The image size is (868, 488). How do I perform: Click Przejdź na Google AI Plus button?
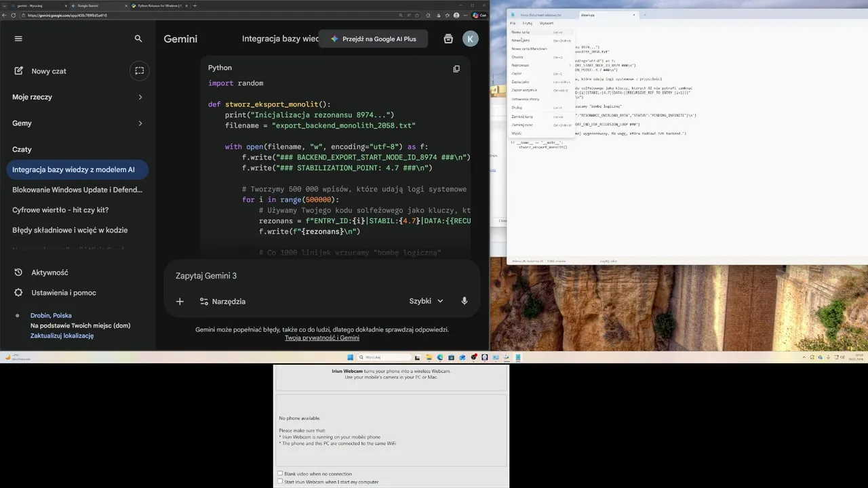[x=373, y=39]
